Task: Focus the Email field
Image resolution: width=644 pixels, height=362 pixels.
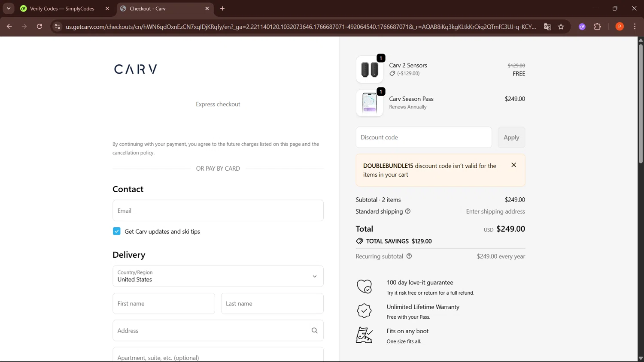Action: 218,211
